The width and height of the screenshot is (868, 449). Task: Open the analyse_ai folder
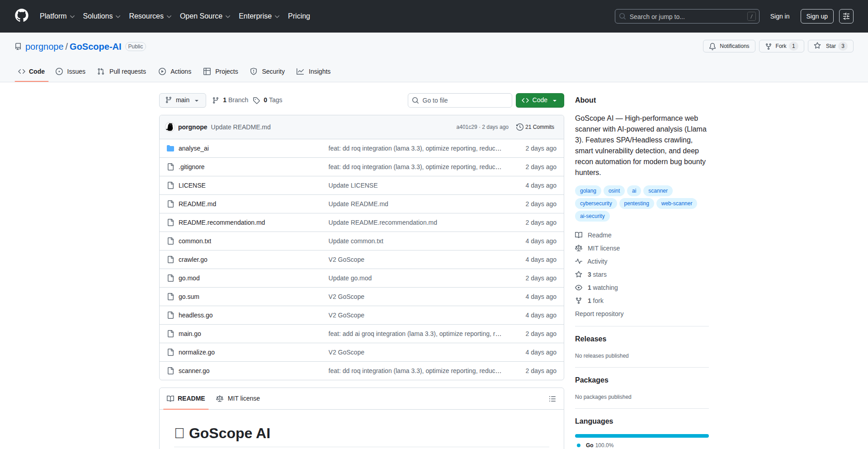click(x=193, y=148)
